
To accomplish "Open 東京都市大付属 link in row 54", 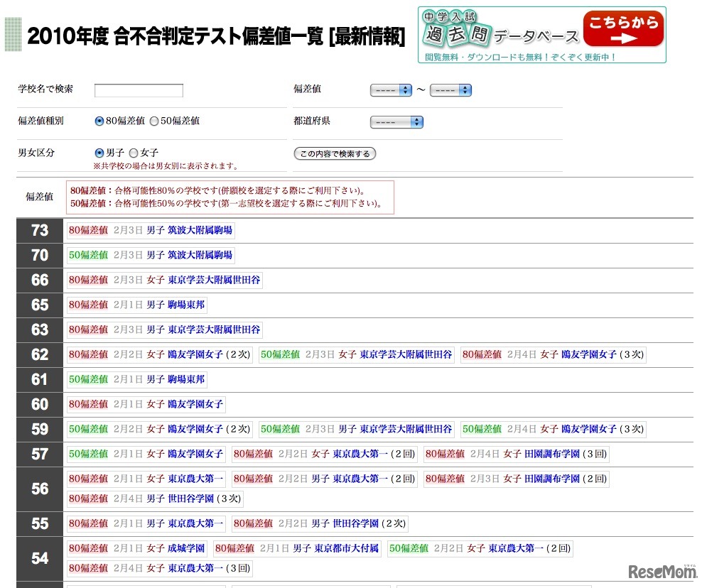I will click(347, 548).
